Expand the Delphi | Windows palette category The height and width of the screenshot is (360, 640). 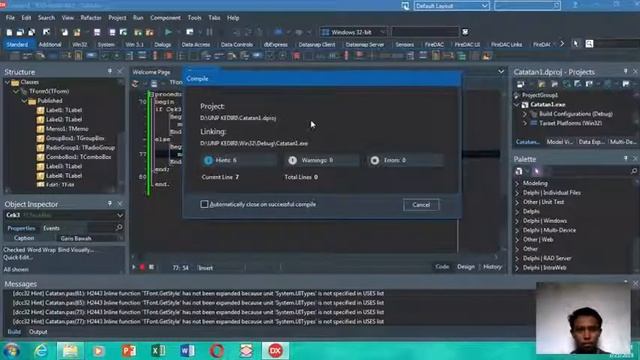517,221
